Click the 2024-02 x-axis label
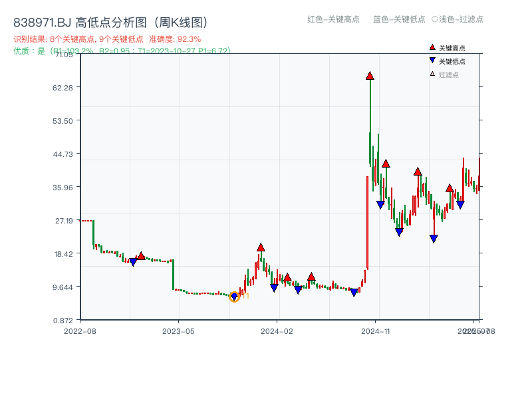This screenshot has height=399, width=532. (x=277, y=331)
